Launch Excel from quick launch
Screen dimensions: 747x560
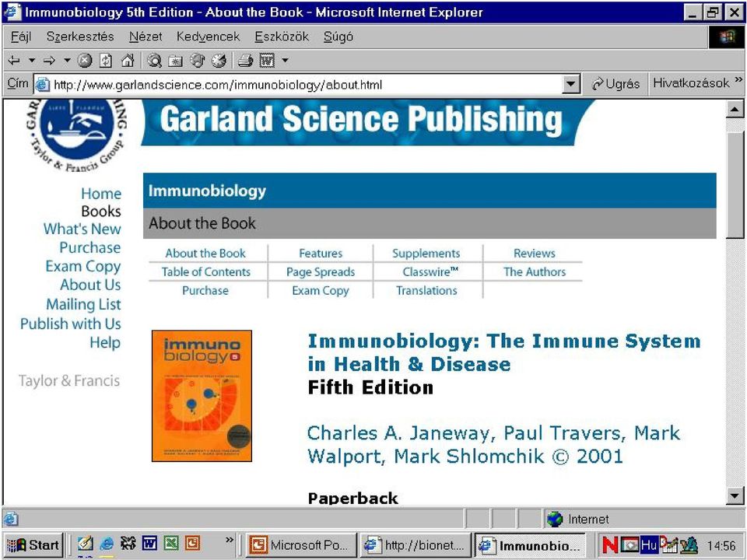coord(171,544)
